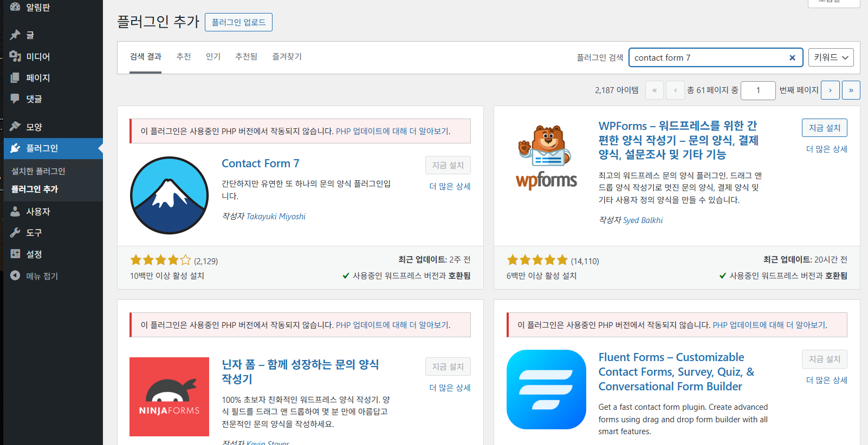
Task: Go to the next results page arrow
Action: click(830, 90)
